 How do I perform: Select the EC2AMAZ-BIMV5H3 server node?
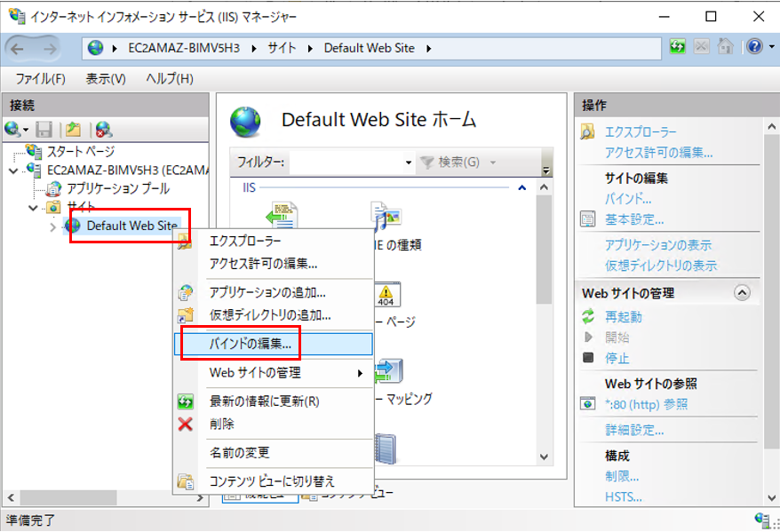[x=128, y=170]
